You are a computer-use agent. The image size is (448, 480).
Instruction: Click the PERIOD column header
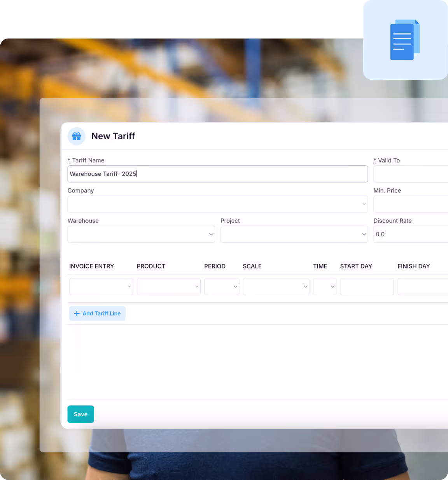pyautogui.click(x=215, y=266)
